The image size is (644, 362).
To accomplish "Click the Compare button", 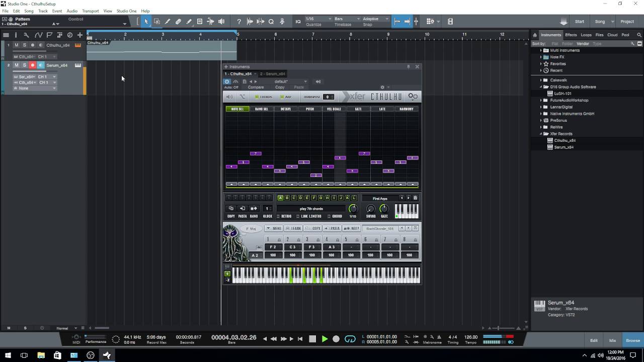I will coord(256,87).
